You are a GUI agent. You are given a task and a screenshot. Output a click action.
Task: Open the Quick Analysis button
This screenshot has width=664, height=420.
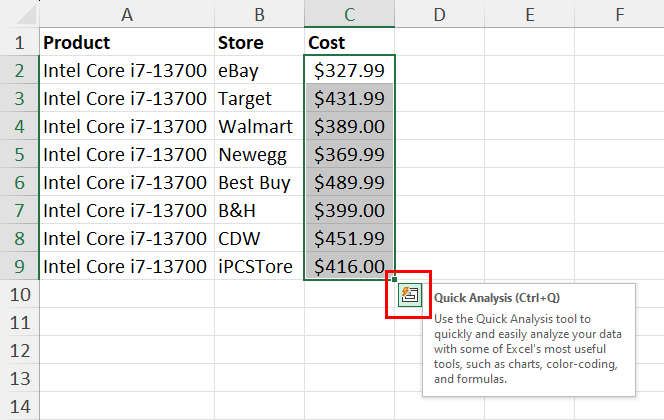[x=410, y=295]
